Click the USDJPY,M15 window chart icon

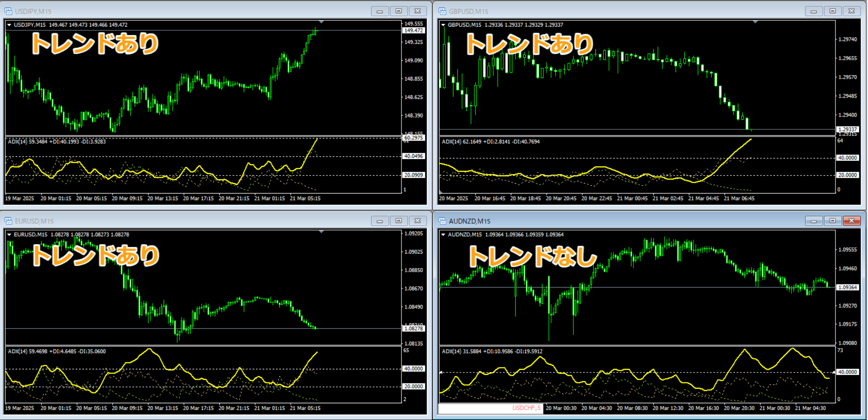click(8, 11)
